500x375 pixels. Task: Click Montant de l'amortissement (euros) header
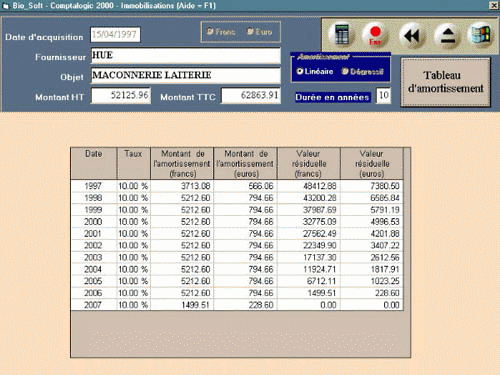[245, 163]
